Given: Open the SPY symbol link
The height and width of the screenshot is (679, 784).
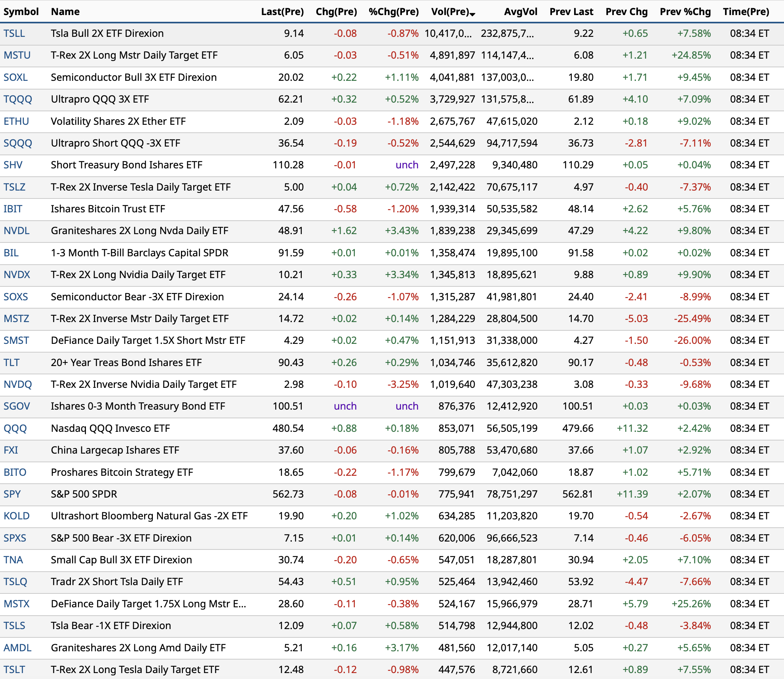Looking at the screenshot, I should (x=12, y=494).
